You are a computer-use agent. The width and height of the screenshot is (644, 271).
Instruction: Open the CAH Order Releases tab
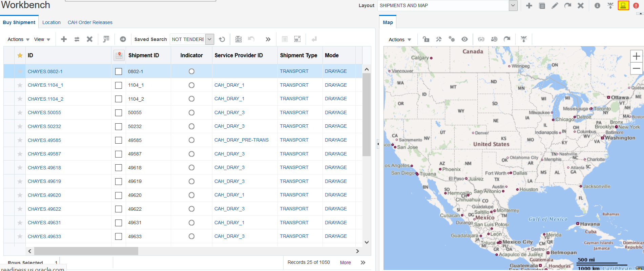click(x=90, y=22)
